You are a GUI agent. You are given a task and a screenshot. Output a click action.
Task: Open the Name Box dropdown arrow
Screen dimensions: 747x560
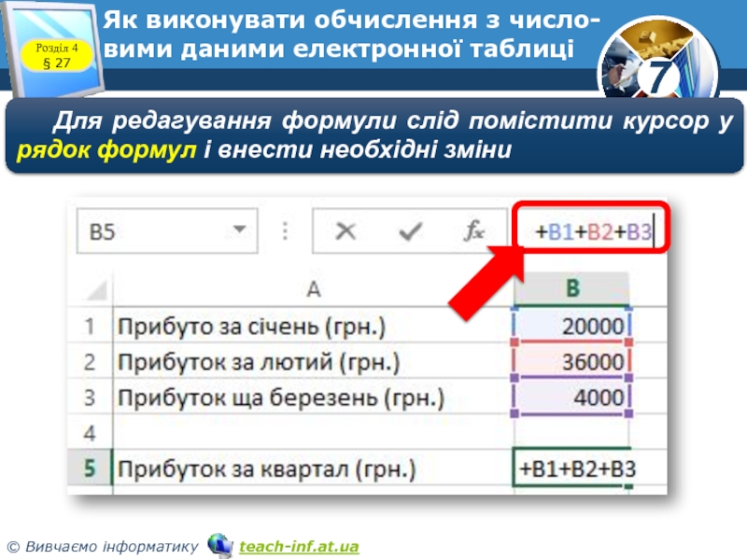(x=243, y=231)
